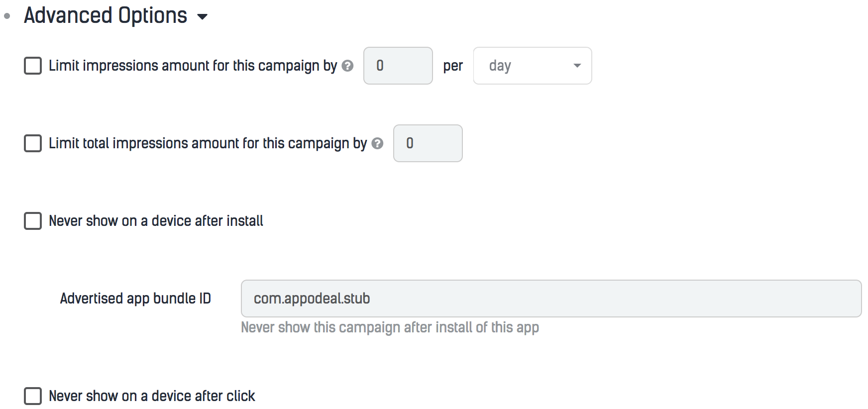The height and width of the screenshot is (409, 868).
Task: Click the 'Limit impressions amount for this campaign' label
Action: [193, 66]
